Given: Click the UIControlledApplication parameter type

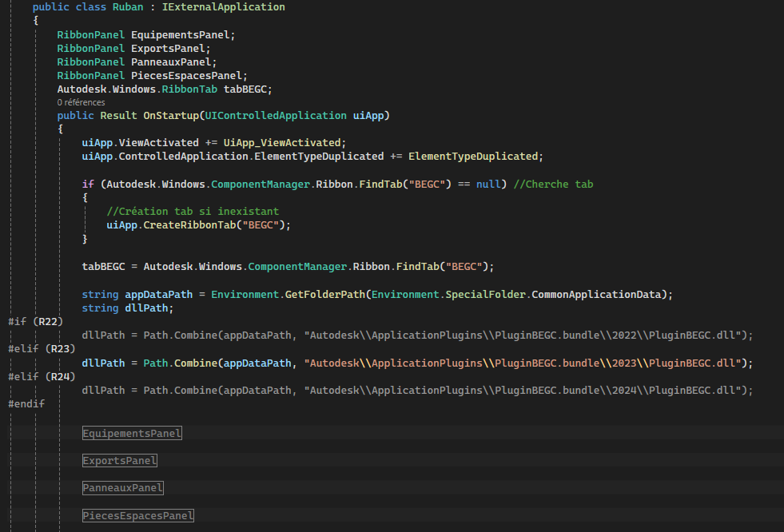Looking at the screenshot, I should pos(276,116).
